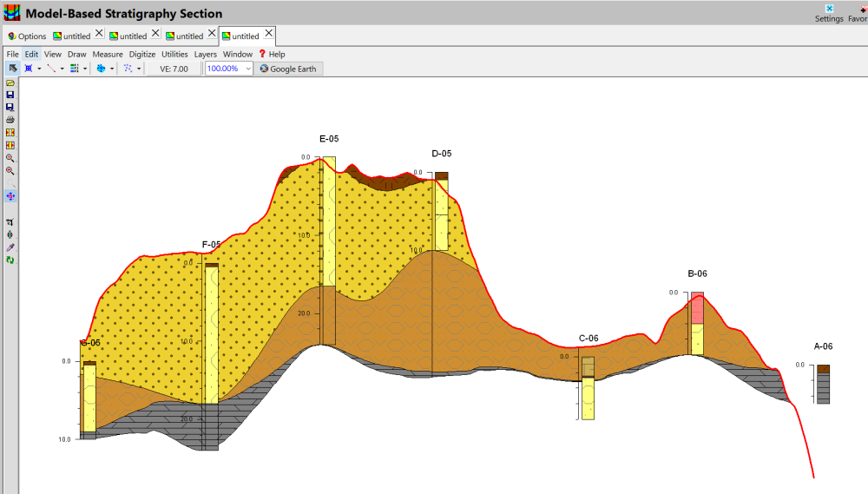The width and height of the screenshot is (868, 494).
Task: Click the Open file folder icon
Action: tap(10, 82)
